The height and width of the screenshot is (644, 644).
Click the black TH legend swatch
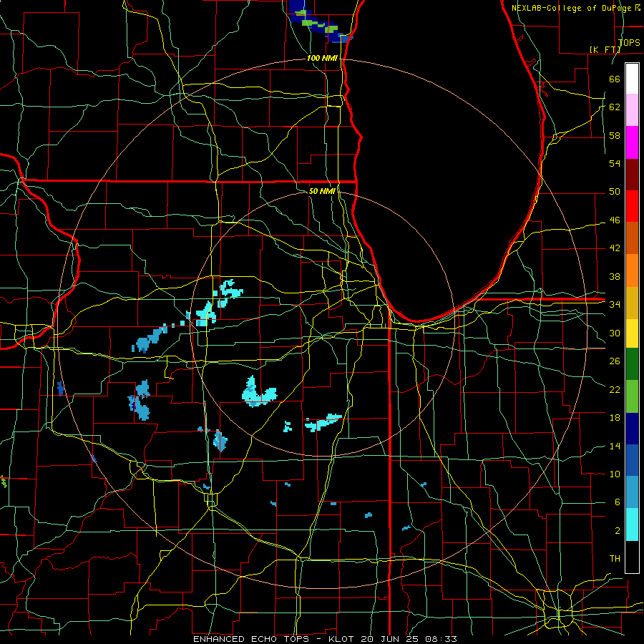[632, 557]
